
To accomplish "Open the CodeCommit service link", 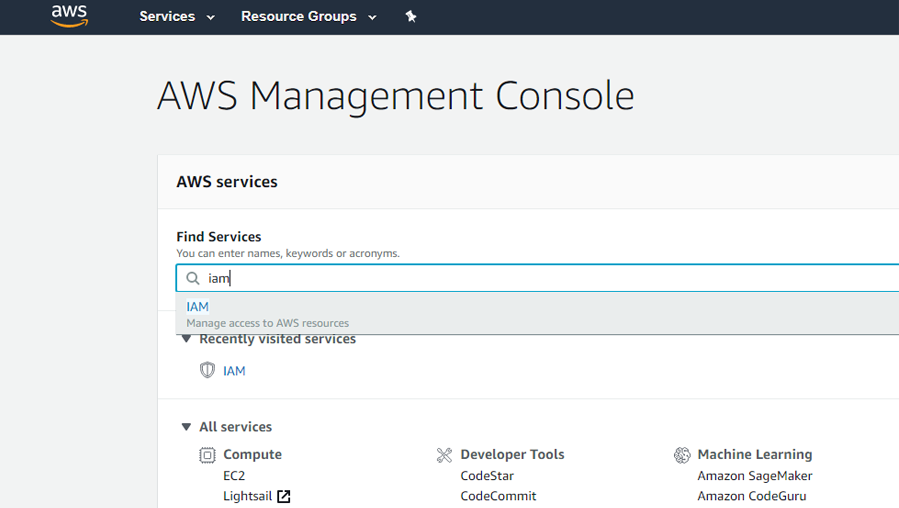I will click(x=498, y=496).
